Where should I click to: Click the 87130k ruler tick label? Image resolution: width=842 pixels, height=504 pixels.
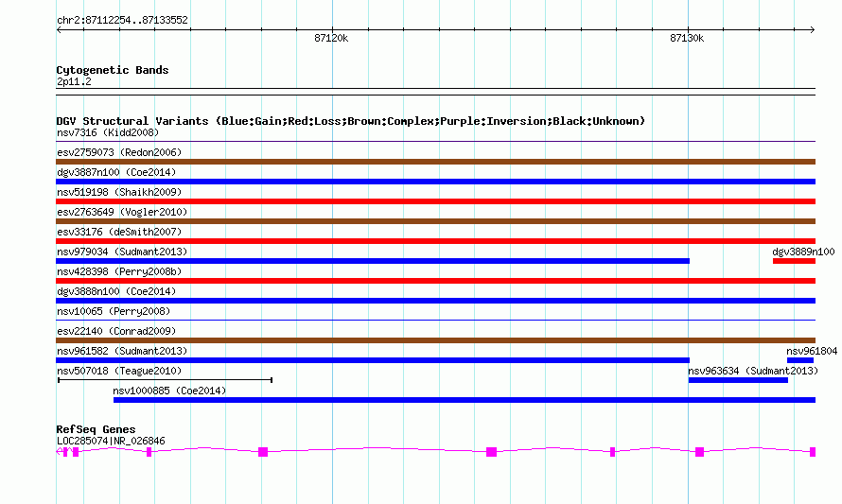pos(687,38)
